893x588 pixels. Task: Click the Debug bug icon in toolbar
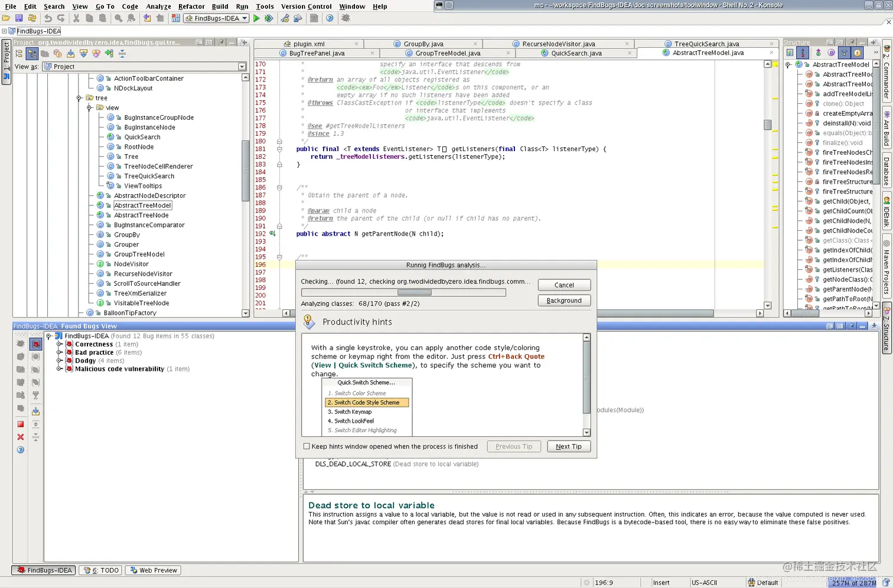(x=269, y=18)
